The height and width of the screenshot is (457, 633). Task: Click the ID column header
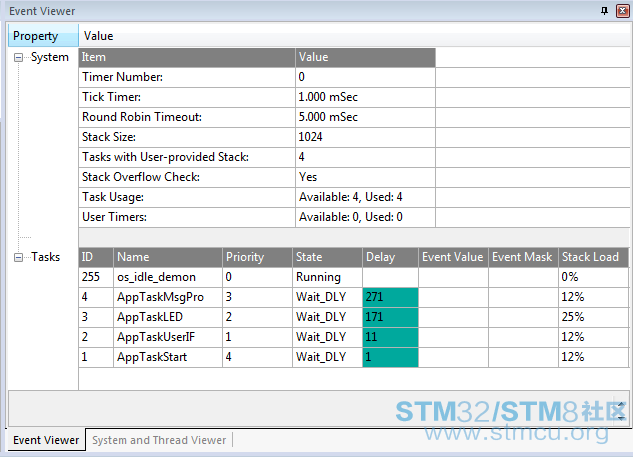tap(96, 257)
